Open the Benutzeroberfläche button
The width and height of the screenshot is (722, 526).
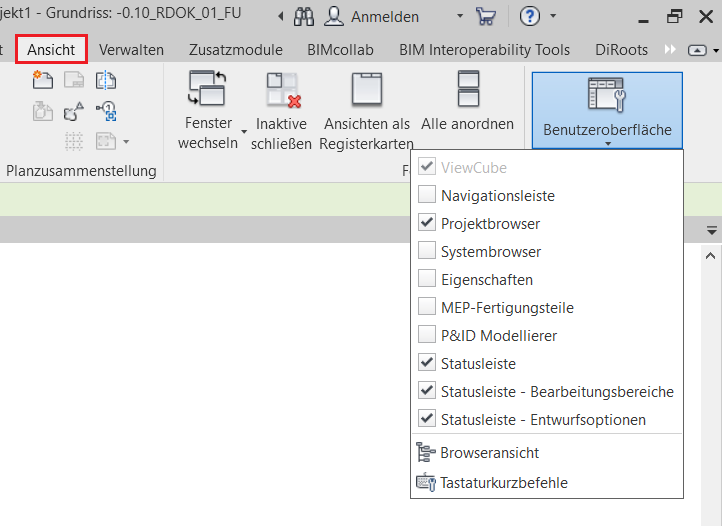(607, 110)
